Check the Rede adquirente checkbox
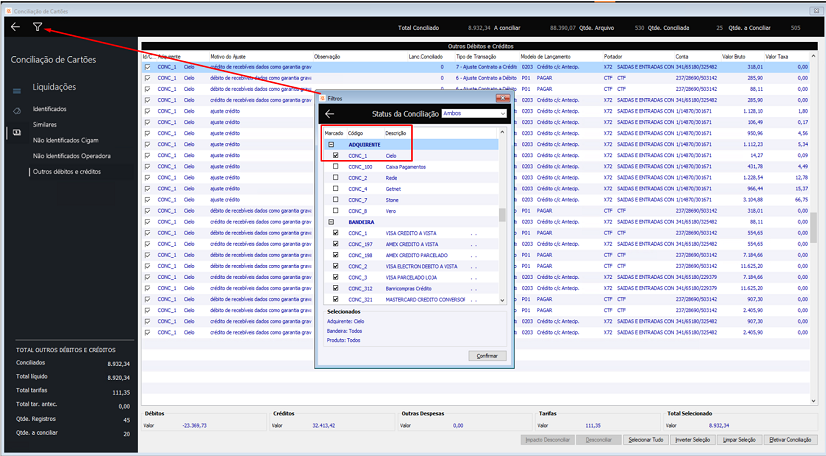 (x=336, y=177)
